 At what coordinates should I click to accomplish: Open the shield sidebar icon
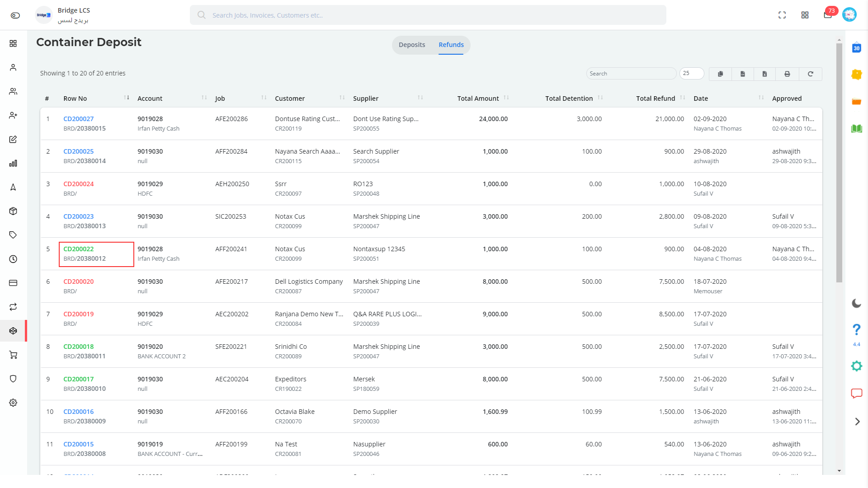pos(13,379)
